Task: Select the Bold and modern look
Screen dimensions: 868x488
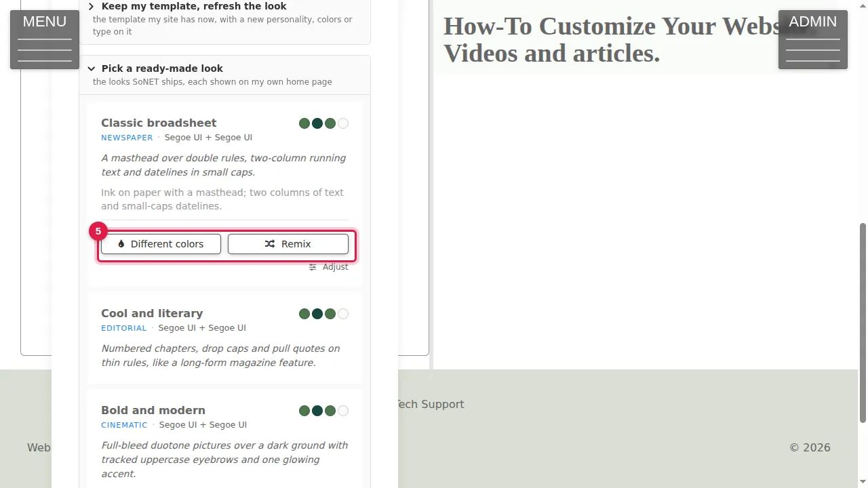Action: (x=153, y=410)
